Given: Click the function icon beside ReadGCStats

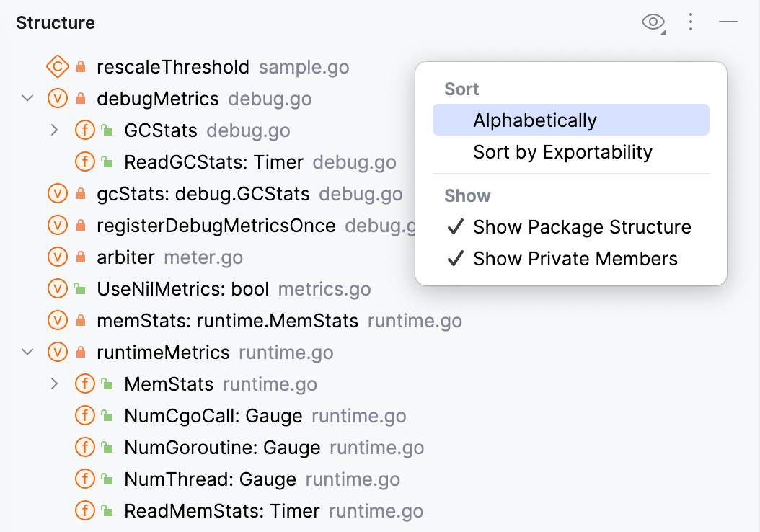Looking at the screenshot, I should 84,162.
